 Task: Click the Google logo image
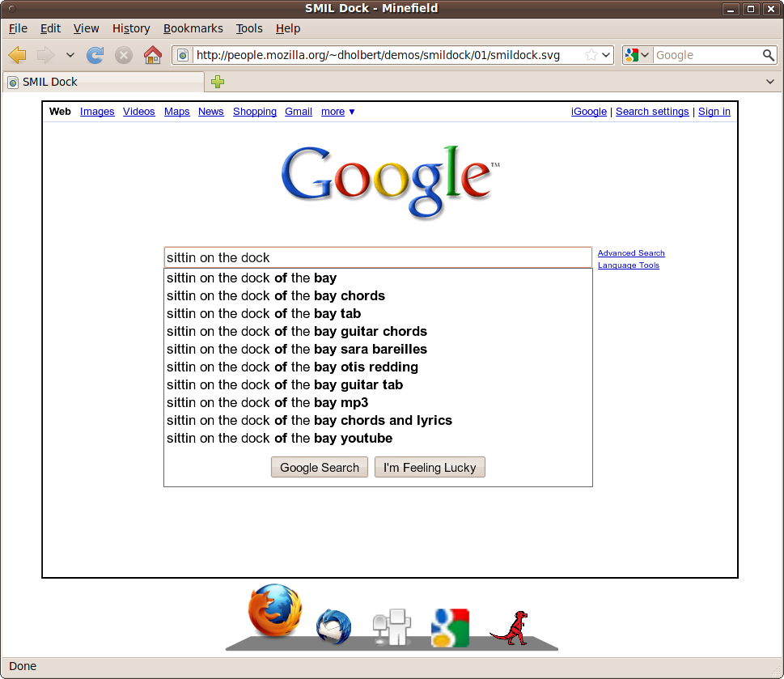390,181
